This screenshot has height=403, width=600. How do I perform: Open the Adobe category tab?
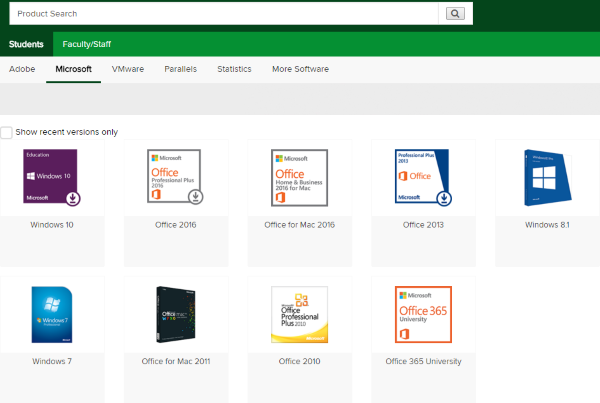(x=22, y=69)
